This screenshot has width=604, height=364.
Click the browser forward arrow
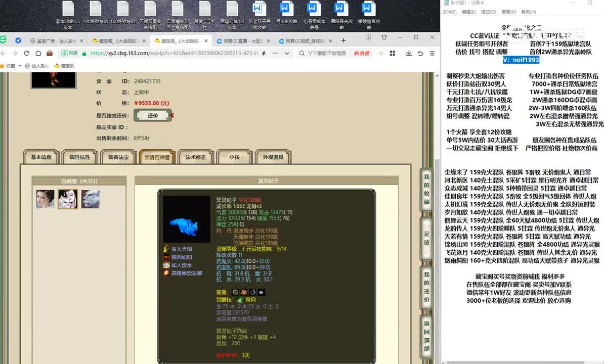pos(15,53)
